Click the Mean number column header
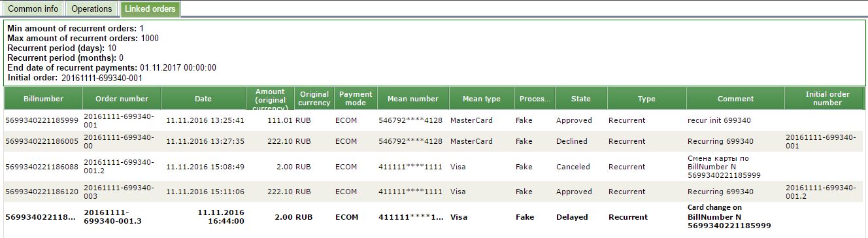 coord(413,99)
